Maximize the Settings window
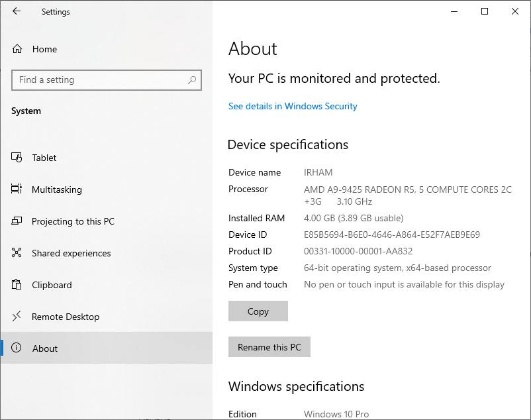 point(485,11)
